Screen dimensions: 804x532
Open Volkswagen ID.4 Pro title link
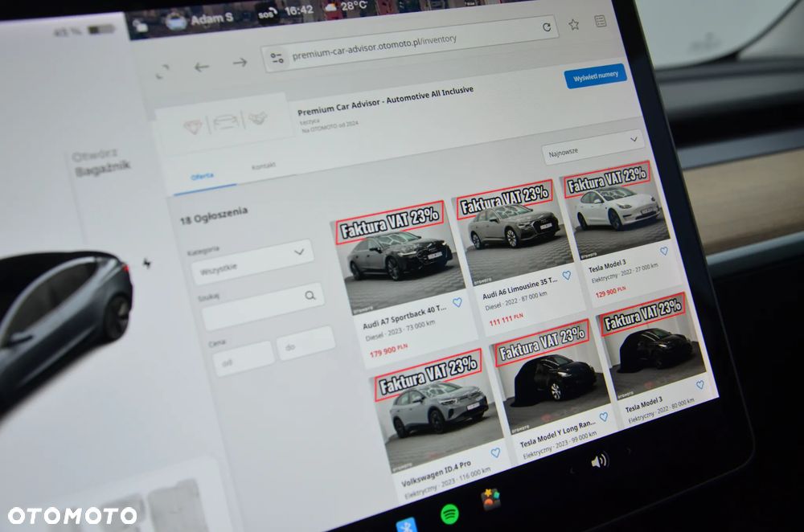(436, 474)
